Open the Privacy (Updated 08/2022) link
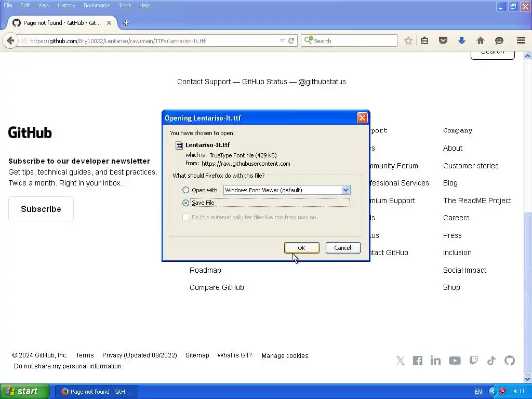 139,355
